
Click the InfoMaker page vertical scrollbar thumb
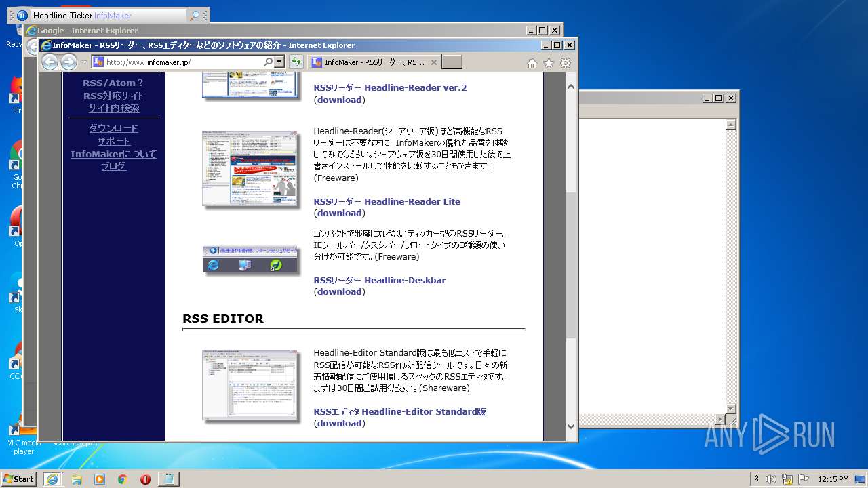coord(570,266)
